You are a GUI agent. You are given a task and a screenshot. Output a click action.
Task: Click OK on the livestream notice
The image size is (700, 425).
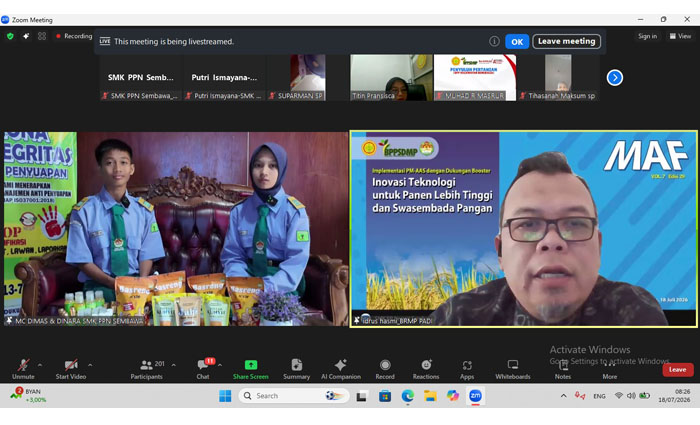(517, 42)
